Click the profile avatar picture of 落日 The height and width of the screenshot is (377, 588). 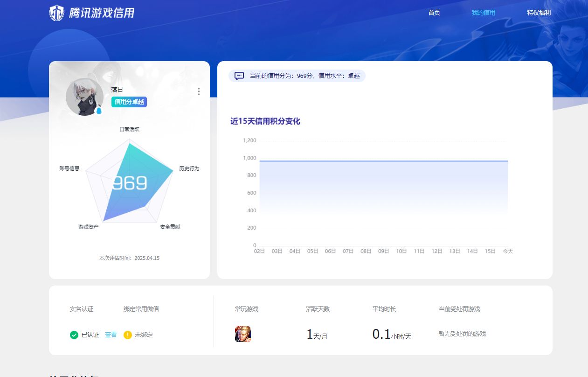click(x=84, y=97)
